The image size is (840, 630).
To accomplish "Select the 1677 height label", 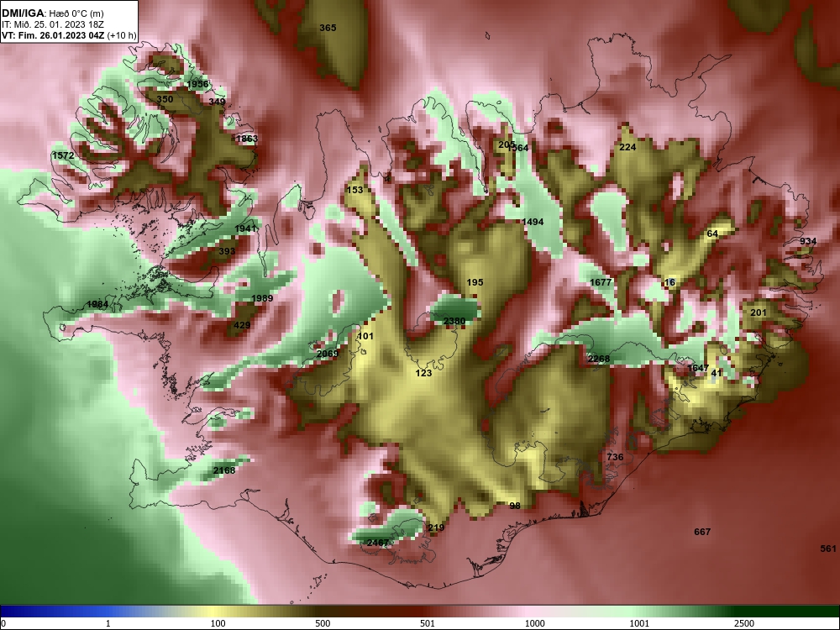I will coord(601,282).
